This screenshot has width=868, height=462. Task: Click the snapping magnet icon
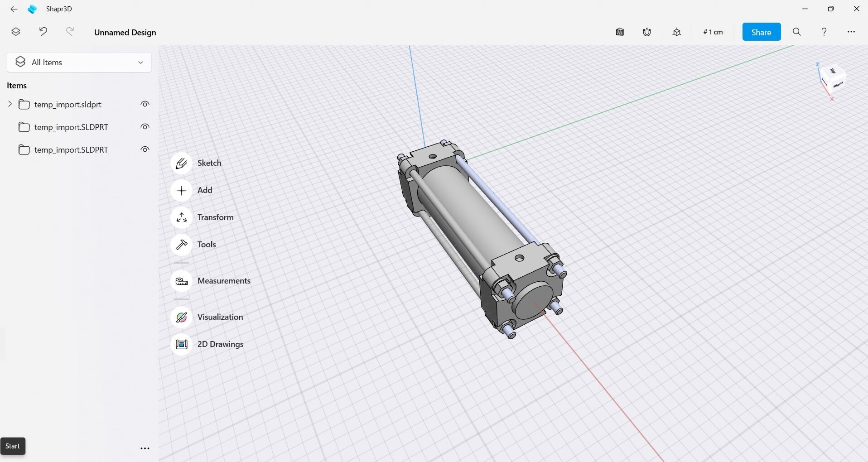coord(647,32)
